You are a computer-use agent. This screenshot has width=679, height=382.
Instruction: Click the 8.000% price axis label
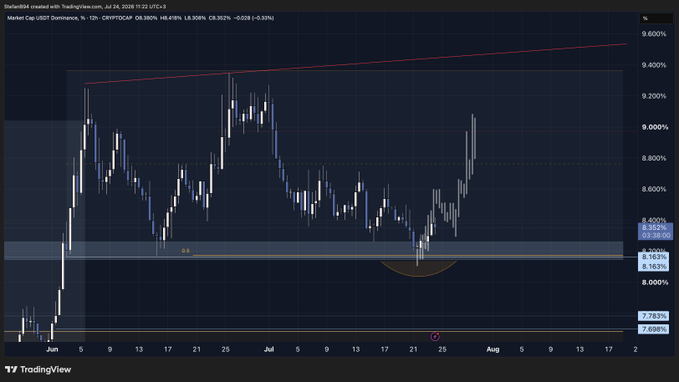[655, 282]
